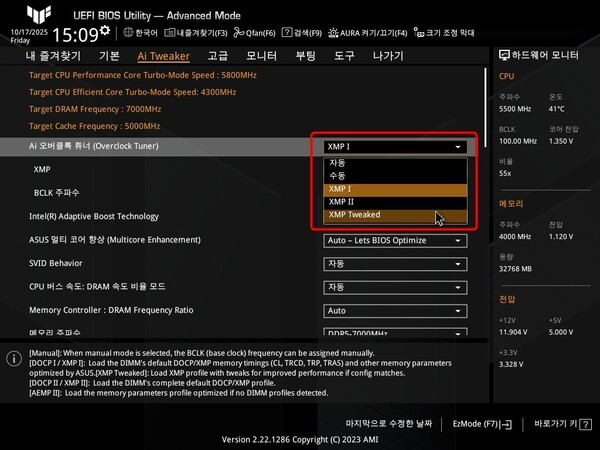Select CPU 버스 속도: DRAM 속도 비율 모드 label
This screenshot has width=600, height=450.
[x=97, y=287]
